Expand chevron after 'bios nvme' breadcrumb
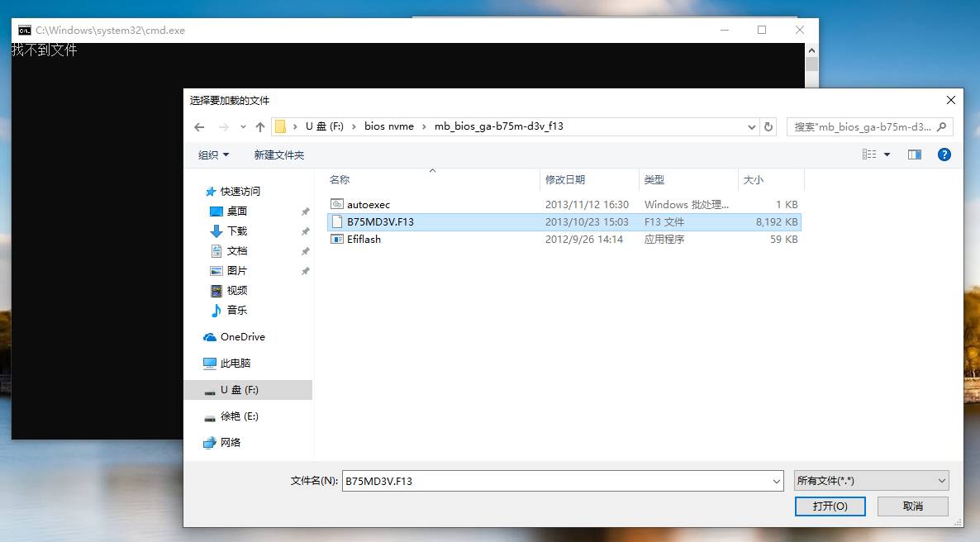 click(x=425, y=126)
